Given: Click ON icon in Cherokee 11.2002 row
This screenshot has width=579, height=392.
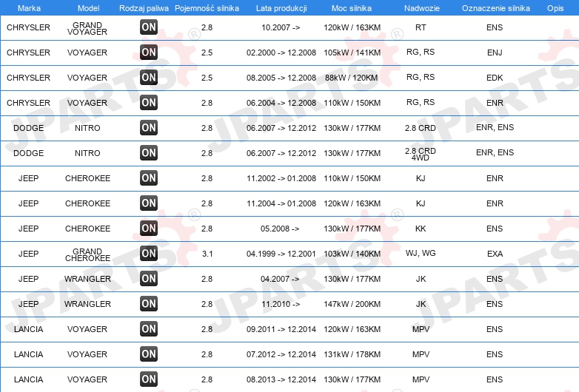Looking at the screenshot, I should pos(148,178).
